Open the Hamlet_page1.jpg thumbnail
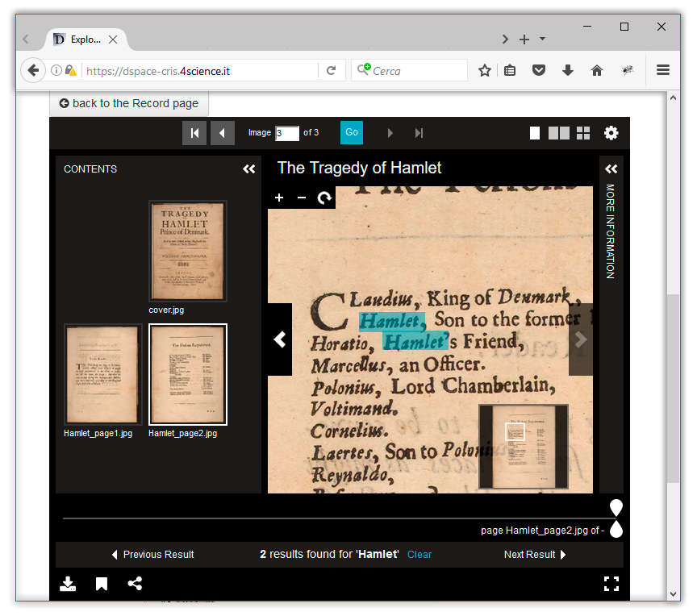 point(102,374)
